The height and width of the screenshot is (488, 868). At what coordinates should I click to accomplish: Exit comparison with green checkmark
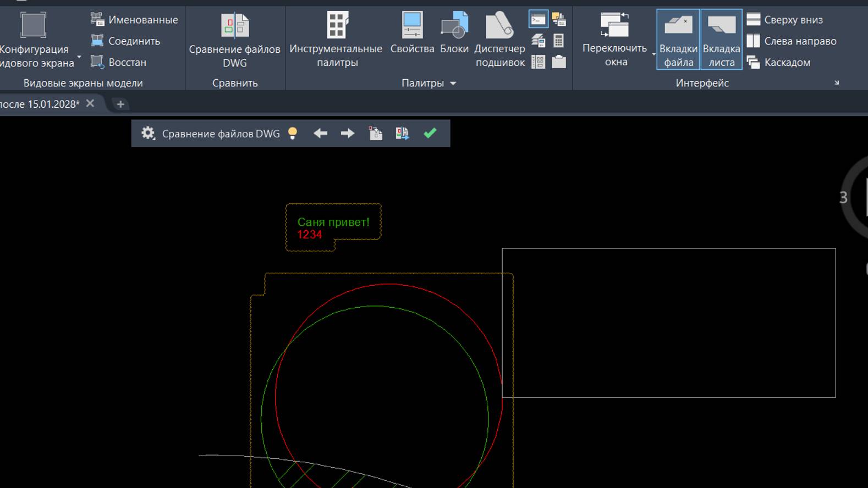[430, 133]
